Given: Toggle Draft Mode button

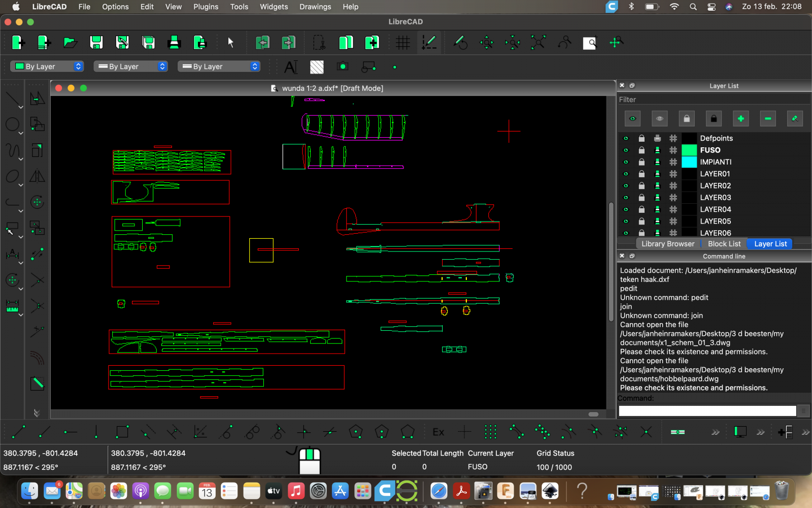Looking at the screenshot, I should 429,43.
